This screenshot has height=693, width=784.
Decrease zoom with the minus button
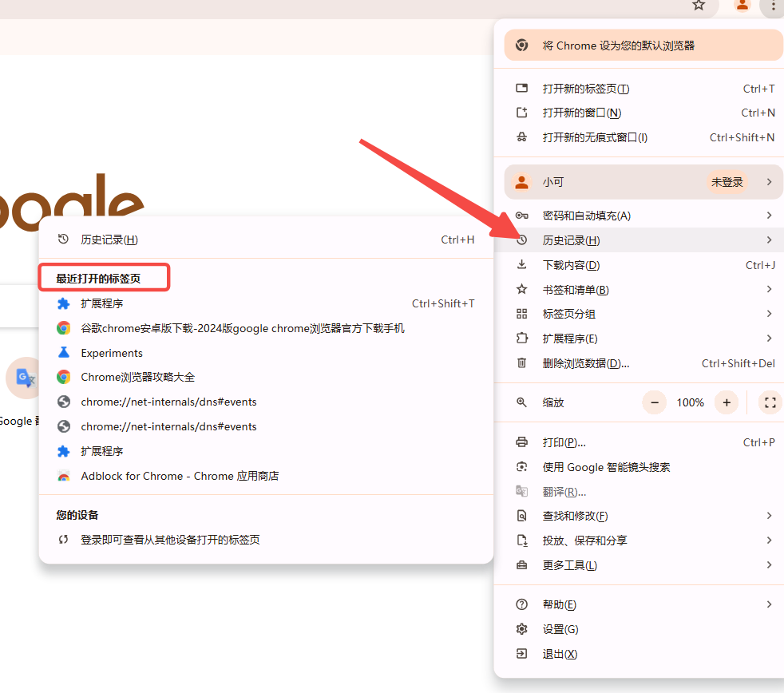coord(655,402)
